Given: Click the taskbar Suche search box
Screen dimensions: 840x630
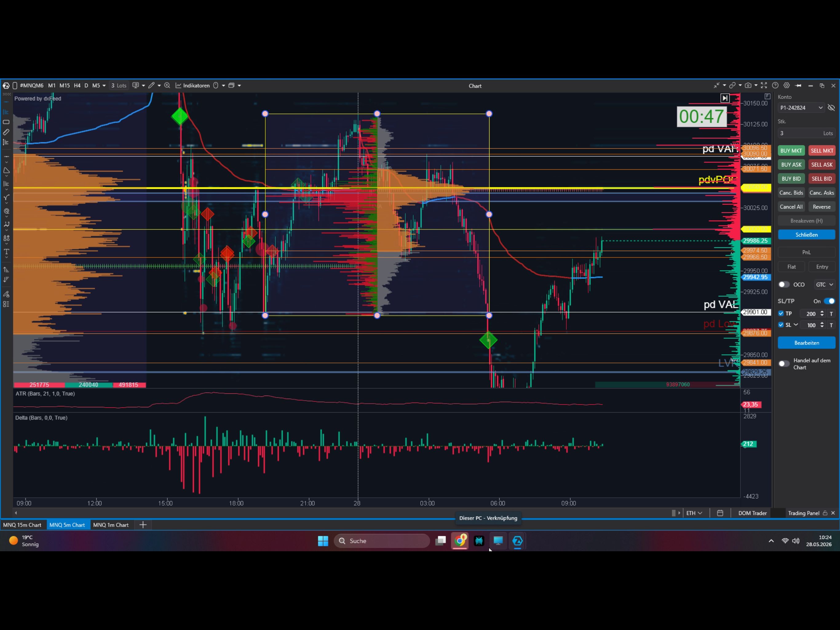Looking at the screenshot, I should point(382,541).
